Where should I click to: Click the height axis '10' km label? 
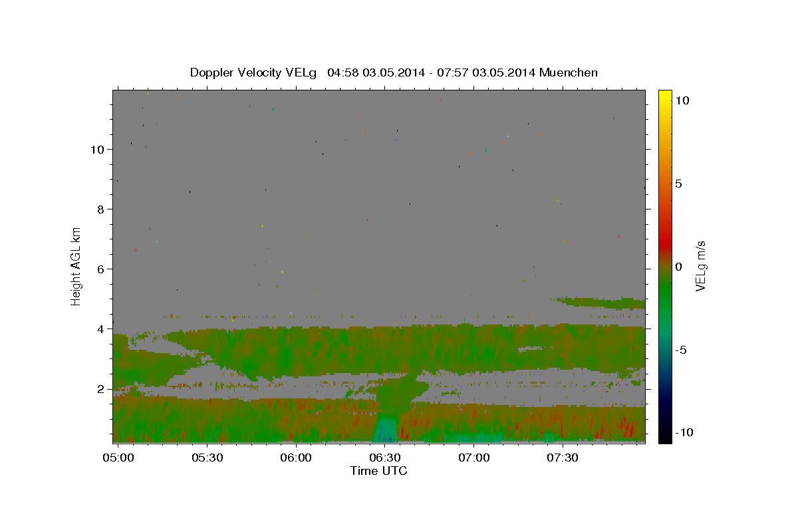tap(98, 150)
